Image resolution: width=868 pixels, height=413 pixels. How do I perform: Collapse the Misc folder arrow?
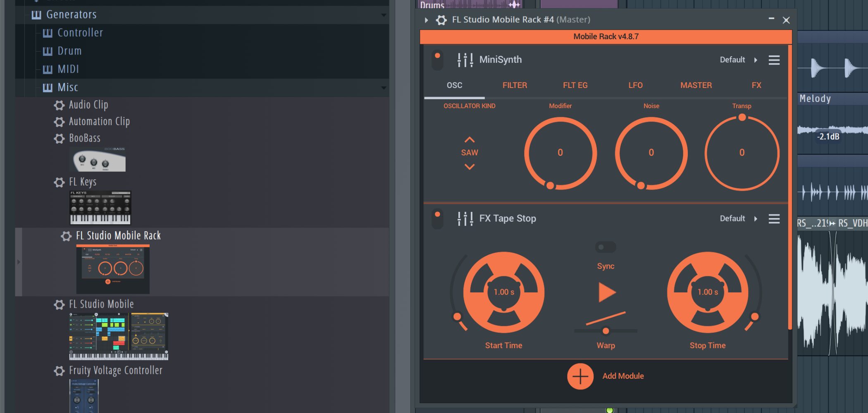click(x=383, y=88)
